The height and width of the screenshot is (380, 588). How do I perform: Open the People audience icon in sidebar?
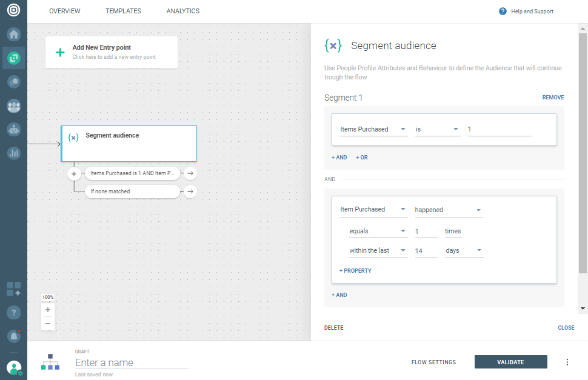(13, 105)
